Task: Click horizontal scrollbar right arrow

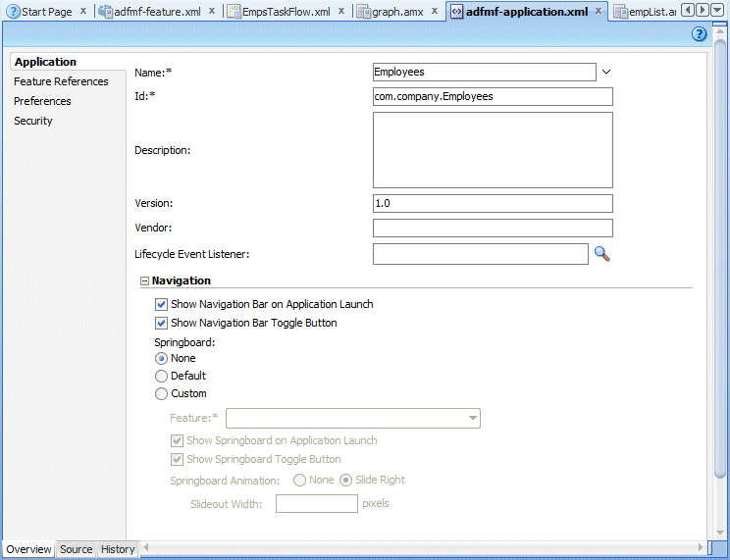Action: pyautogui.click(x=701, y=547)
